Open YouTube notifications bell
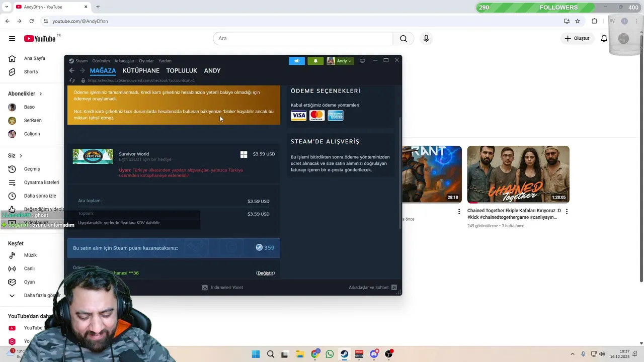 click(604, 39)
